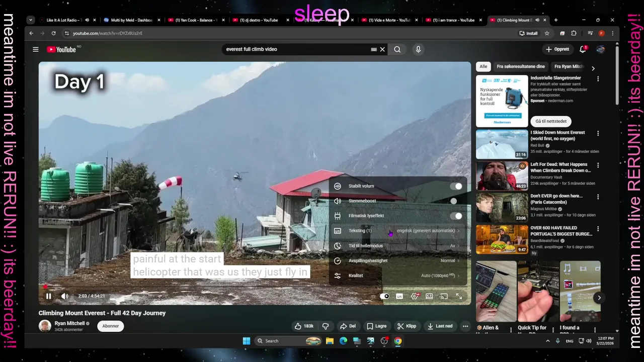Open Chrome extensions puzzle icon
The width and height of the screenshot is (644, 362).
[x=574, y=33]
